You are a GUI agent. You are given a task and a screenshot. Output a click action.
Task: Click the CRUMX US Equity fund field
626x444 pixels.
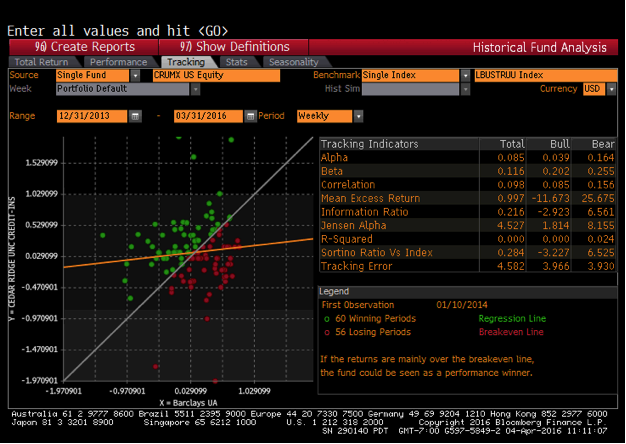click(216, 75)
